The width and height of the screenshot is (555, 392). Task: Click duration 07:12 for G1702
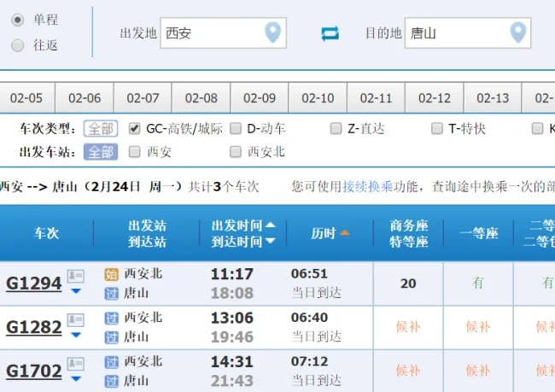(x=309, y=361)
